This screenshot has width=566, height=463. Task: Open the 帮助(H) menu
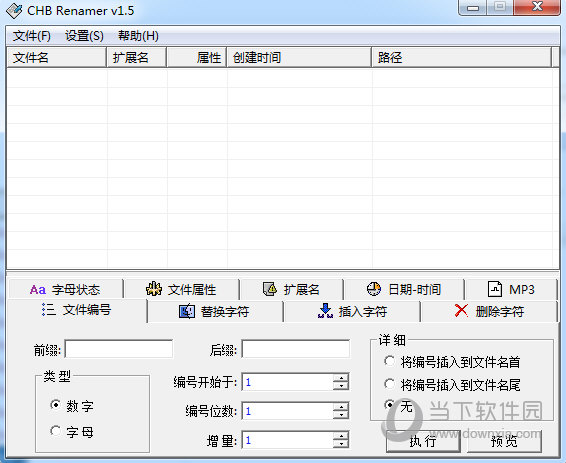point(138,36)
